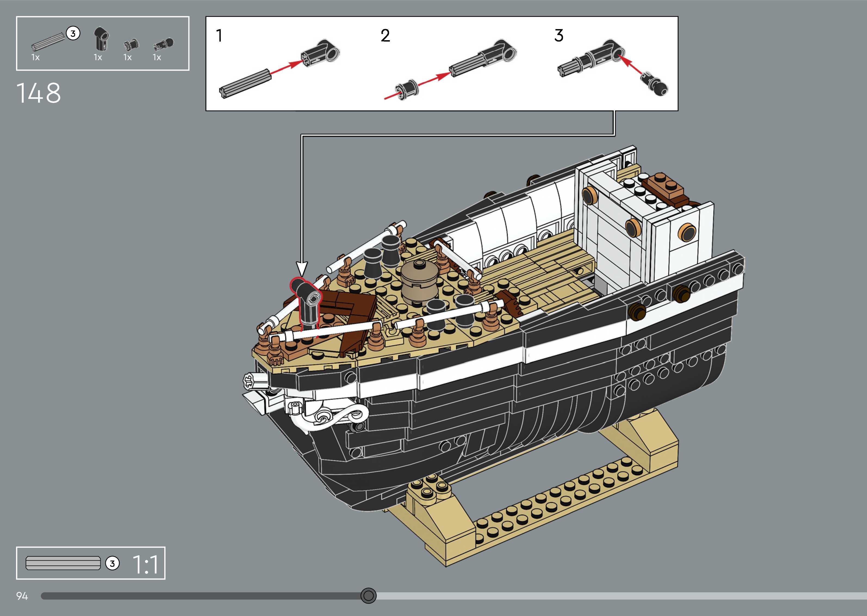Click the small bush piece in parts list
Screen dimensions: 867x616
point(131,45)
